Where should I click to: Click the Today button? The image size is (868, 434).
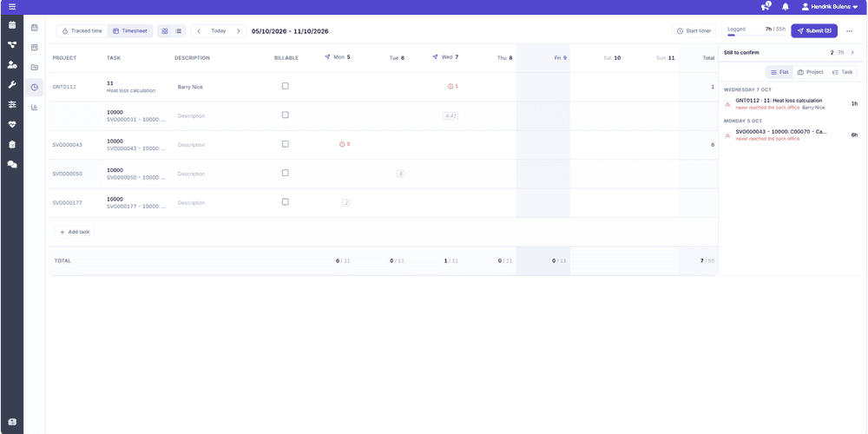tap(219, 31)
